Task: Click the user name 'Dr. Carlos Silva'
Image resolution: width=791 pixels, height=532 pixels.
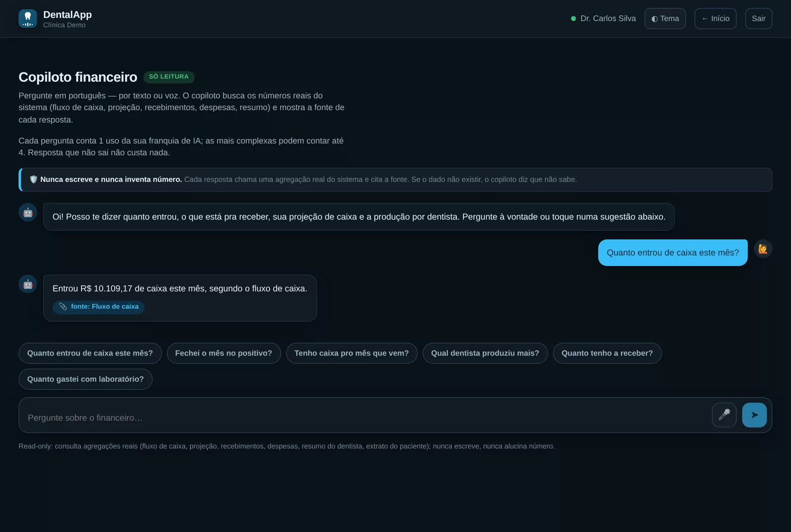Action: click(x=608, y=19)
